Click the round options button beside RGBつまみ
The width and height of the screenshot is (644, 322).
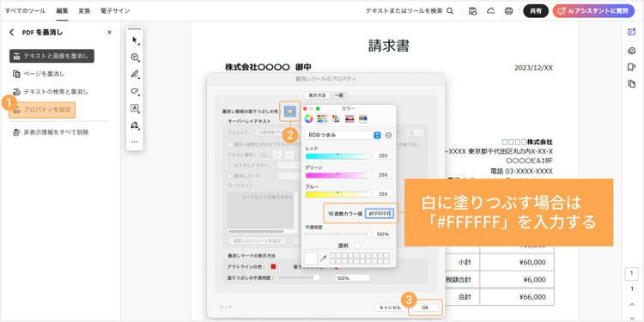[x=388, y=135]
